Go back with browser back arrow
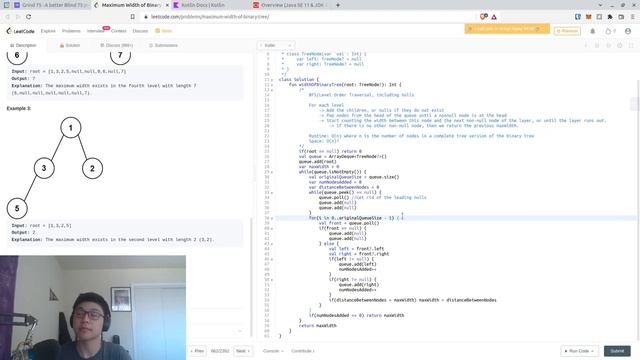Screen dimensions: 640x360 point(7,17)
